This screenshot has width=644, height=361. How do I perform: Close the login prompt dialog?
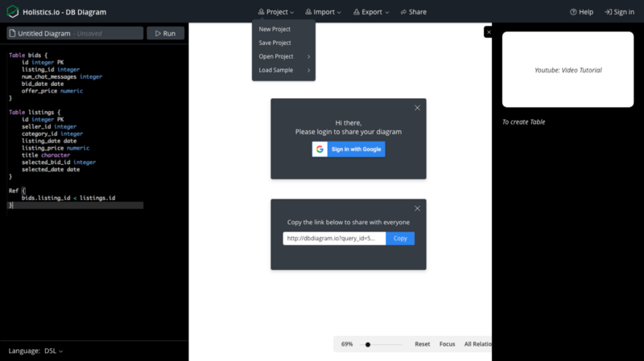pos(417,108)
